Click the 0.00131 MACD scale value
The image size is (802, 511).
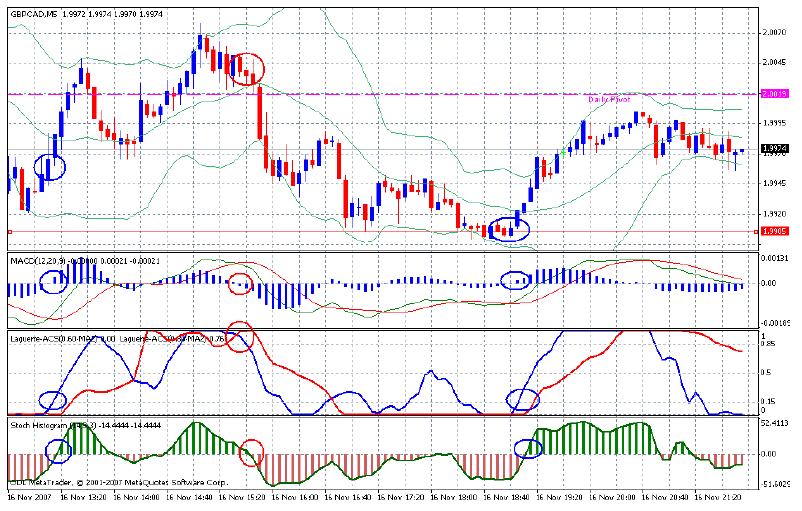(x=776, y=259)
